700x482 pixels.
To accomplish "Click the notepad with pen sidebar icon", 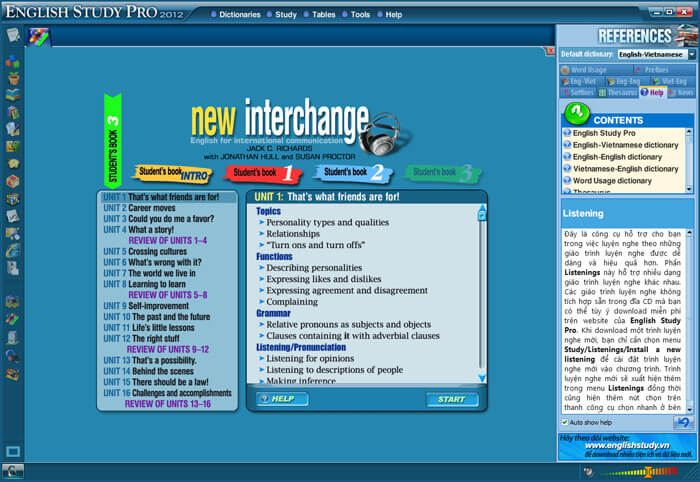I will point(12,34).
